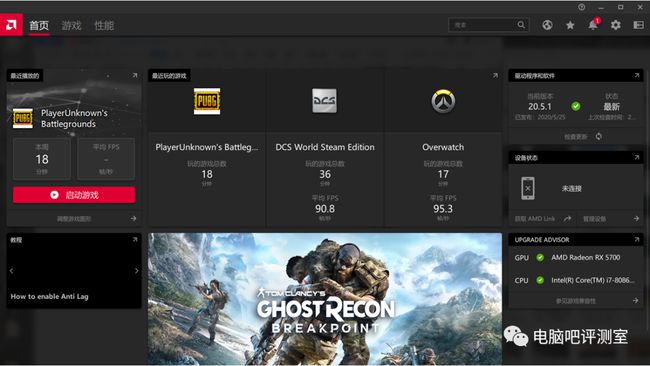Select the Overwatch game icon
The width and height of the screenshot is (650, 366).
443,101
